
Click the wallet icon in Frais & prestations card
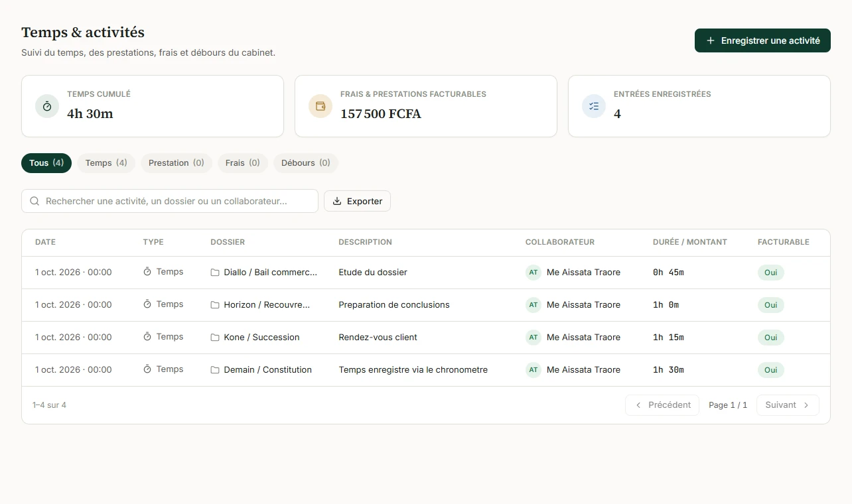tap(320, 106)
